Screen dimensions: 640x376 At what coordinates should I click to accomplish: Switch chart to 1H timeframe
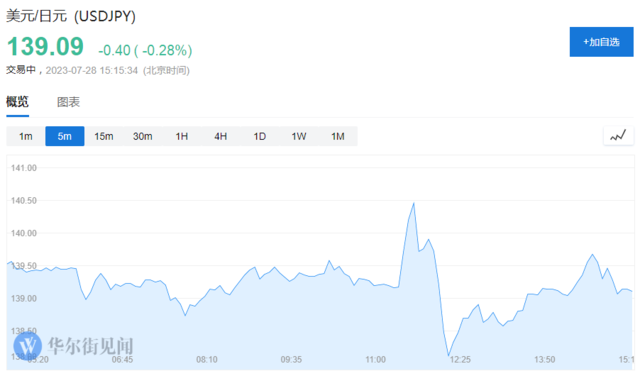coord(182,136)
